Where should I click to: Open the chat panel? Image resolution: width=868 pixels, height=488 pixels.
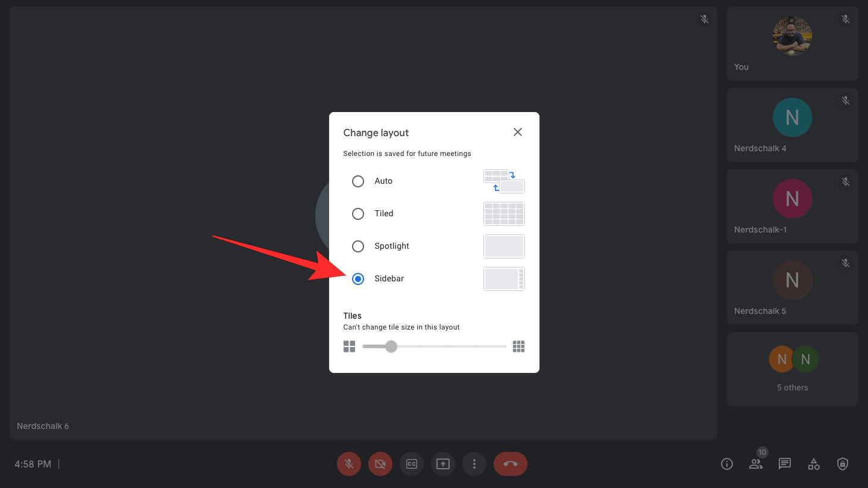pyautogui.click(x=784, y=463)
